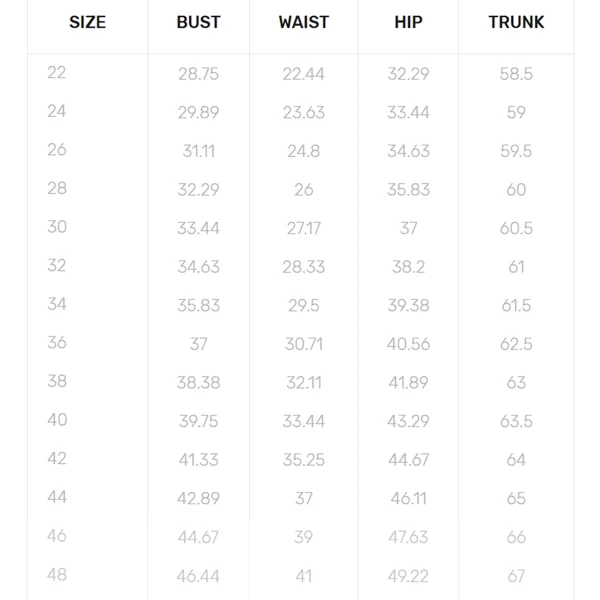Screen dimensions: 600x600
Task: Select size 30 row label
Action: [57, 227]
